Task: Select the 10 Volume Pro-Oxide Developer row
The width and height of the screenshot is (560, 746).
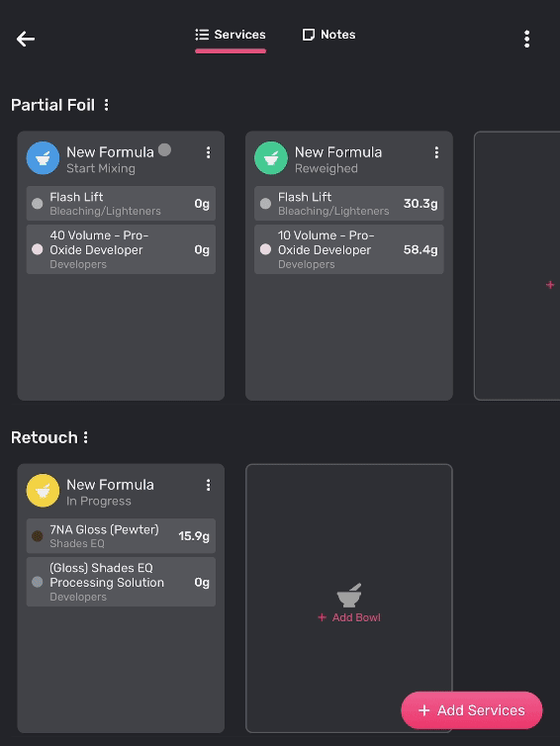Action: click(349, 249)
